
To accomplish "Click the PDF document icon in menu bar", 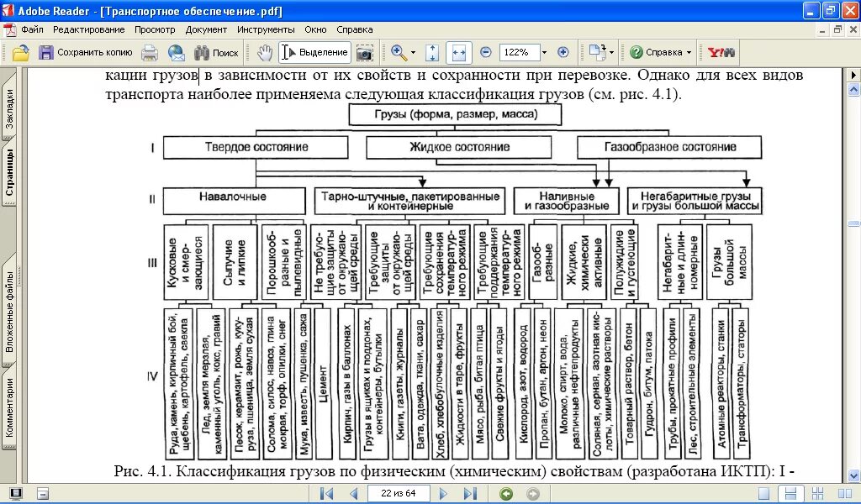I will (10, 29).
